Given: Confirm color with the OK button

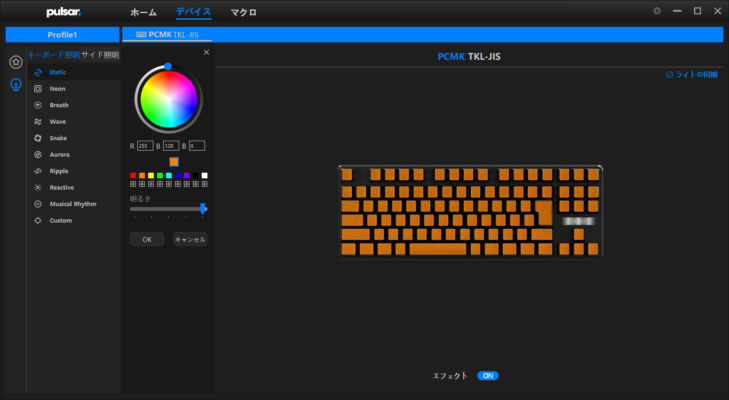Looking at the screenshot, I should pos(147,240).
